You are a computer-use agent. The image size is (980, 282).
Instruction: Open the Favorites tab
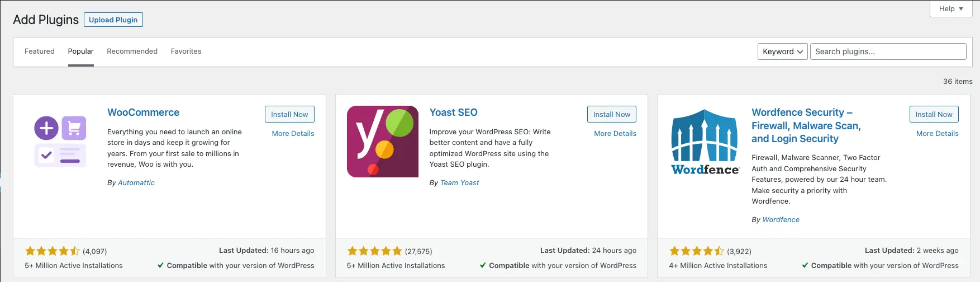point(186,51)
